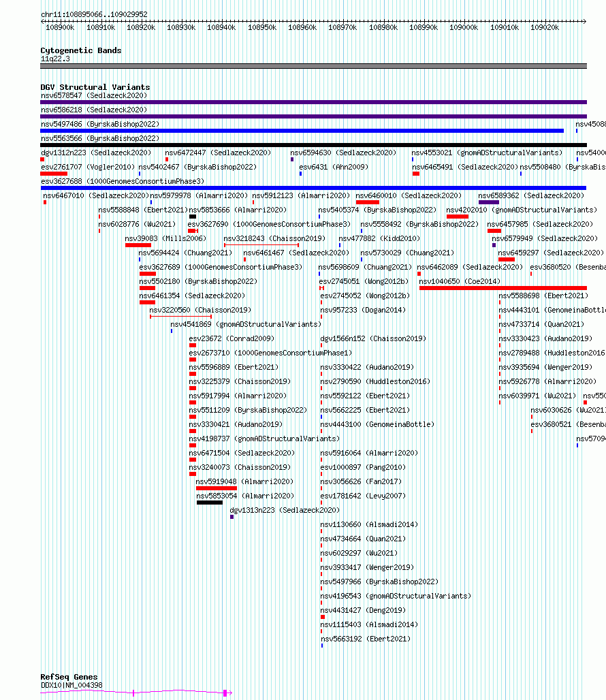The image size is (606, 700).
Task: Select esv23672 (Conrad2009) label
Action: [232, 338]
